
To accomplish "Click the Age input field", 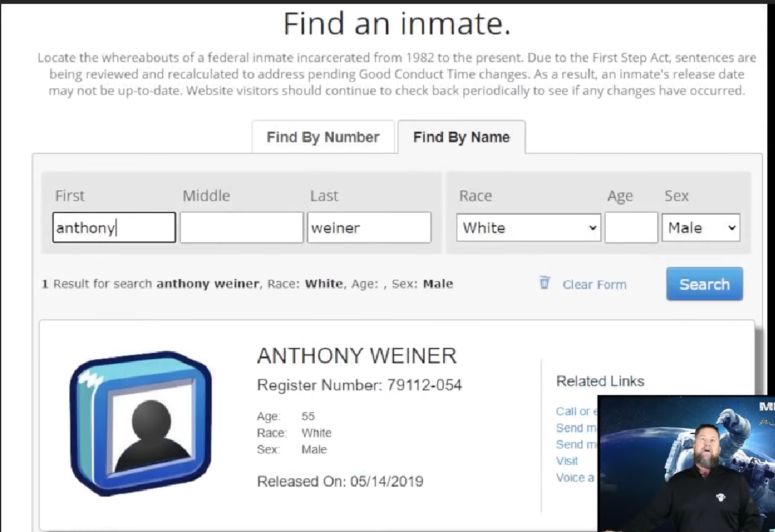I will (x=631, y=227).
